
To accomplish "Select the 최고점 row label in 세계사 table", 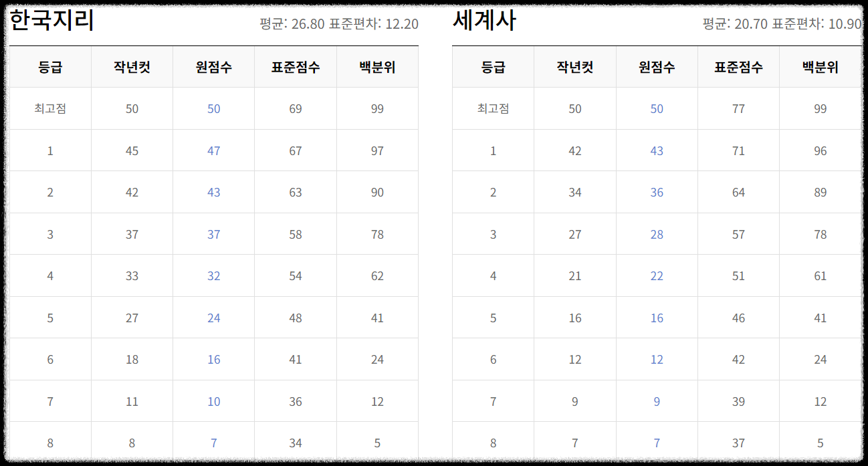I will coord(493,108).
